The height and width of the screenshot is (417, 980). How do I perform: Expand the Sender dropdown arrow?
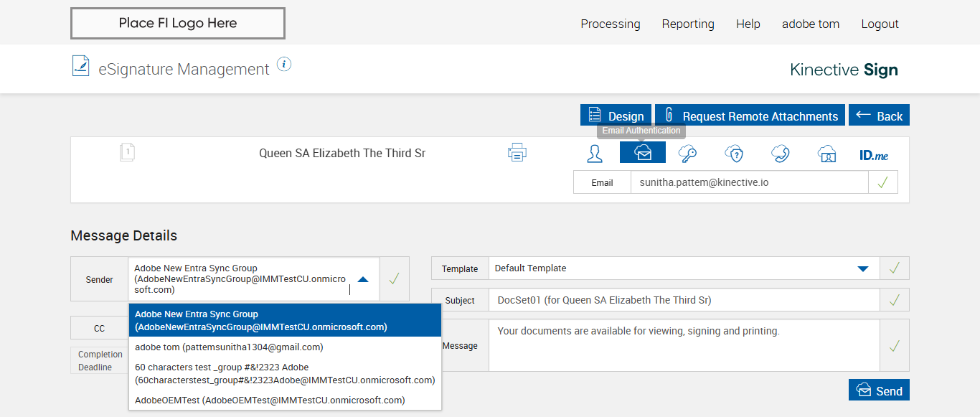point(363,279)
